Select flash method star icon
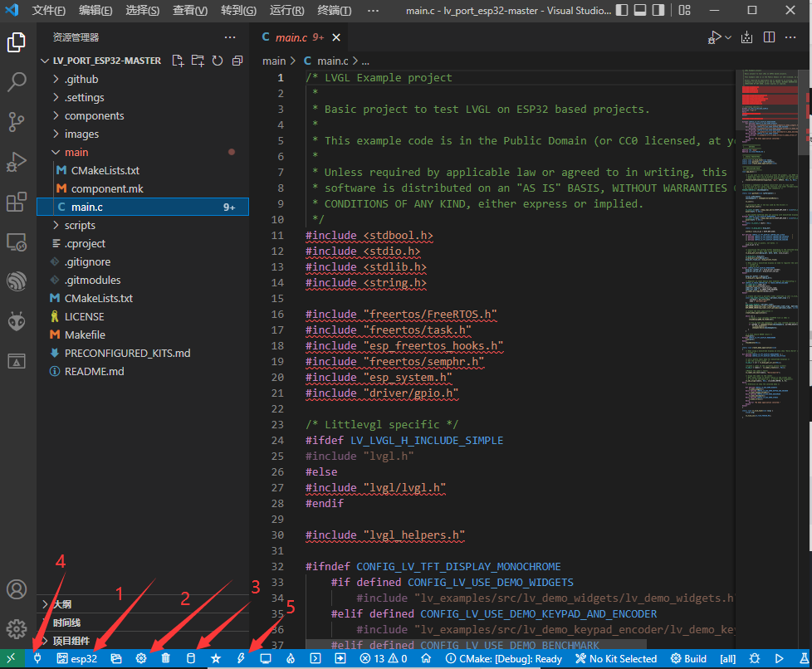The width and height of the screenshot is (812, 669). (216, 659)
